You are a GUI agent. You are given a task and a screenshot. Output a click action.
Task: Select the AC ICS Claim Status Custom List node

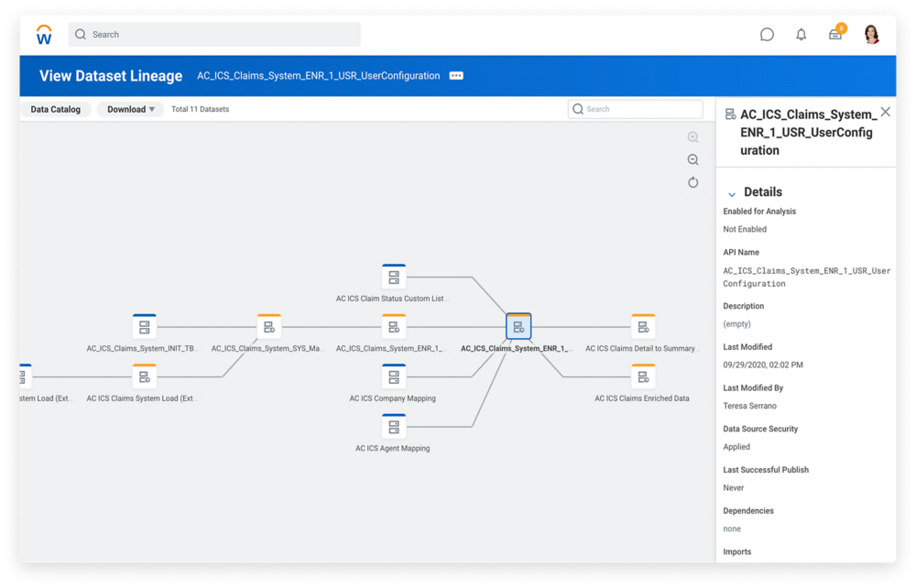[x=394, y=277]
